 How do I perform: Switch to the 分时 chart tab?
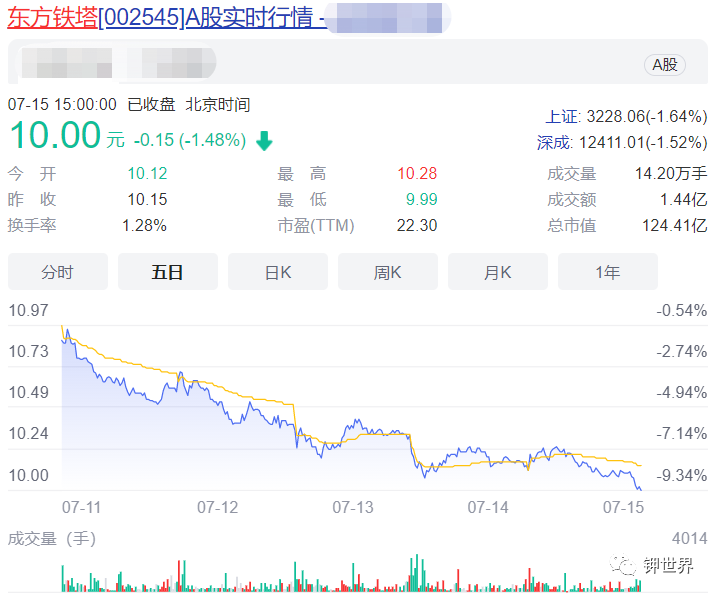(x=58, y=272)
